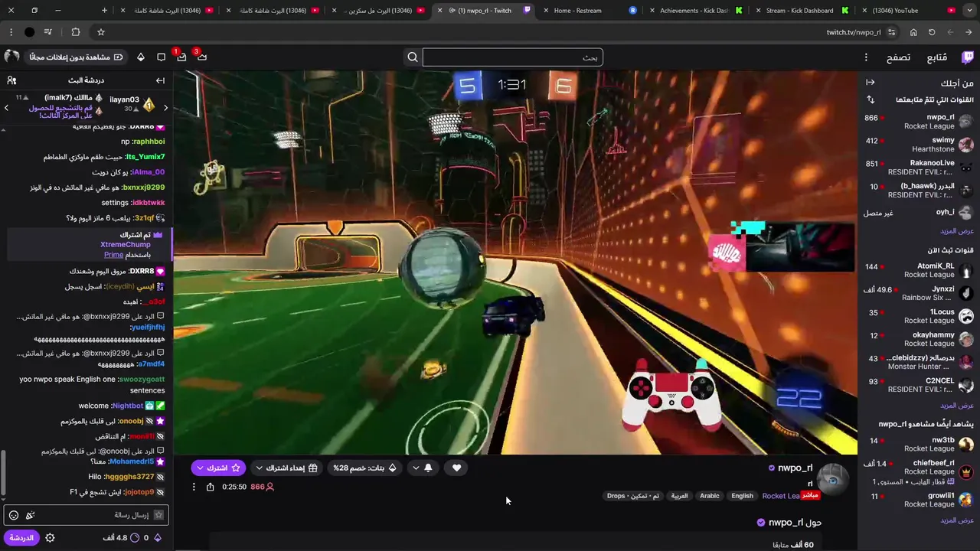Expand show more under nwpo_rl viewers also watch
This screenshot has width=980, height=551.
click(957, 520)
